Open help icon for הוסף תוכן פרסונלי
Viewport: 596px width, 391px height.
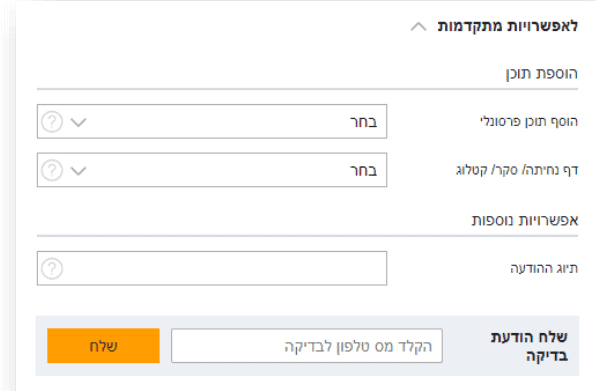coord(52,122)
